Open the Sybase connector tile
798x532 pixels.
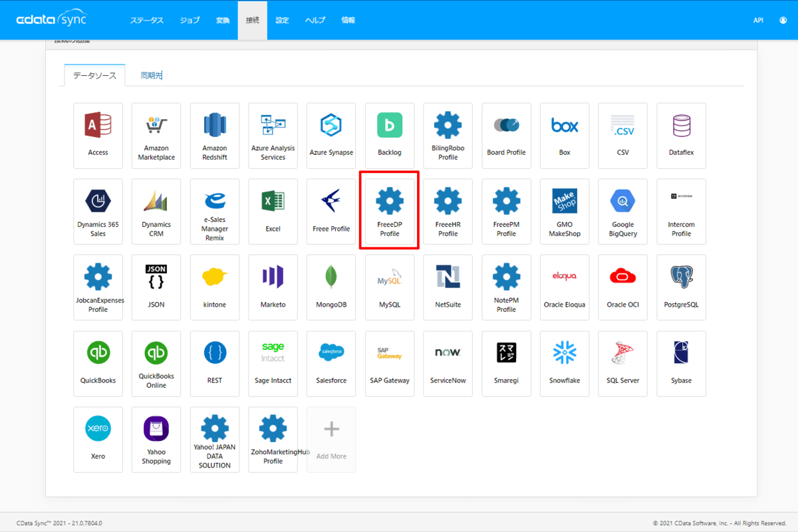pyautogui.click(x=681, y=364)
